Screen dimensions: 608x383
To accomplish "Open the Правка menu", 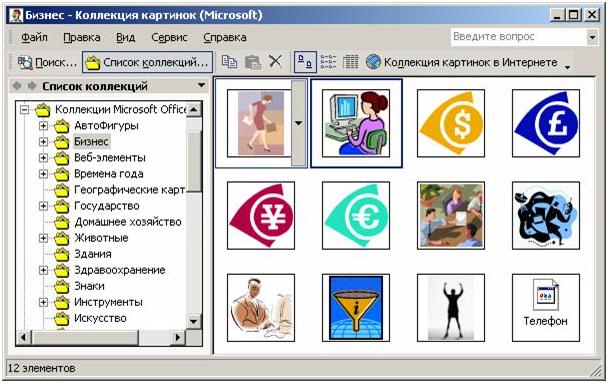I will [x=82, y=38].
